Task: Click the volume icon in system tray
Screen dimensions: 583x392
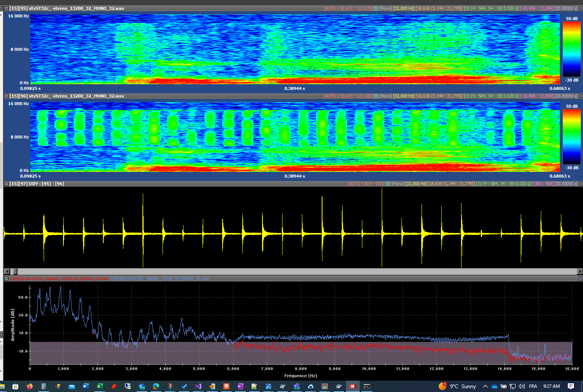Action: pyautogui.click(x=522, y=386)
